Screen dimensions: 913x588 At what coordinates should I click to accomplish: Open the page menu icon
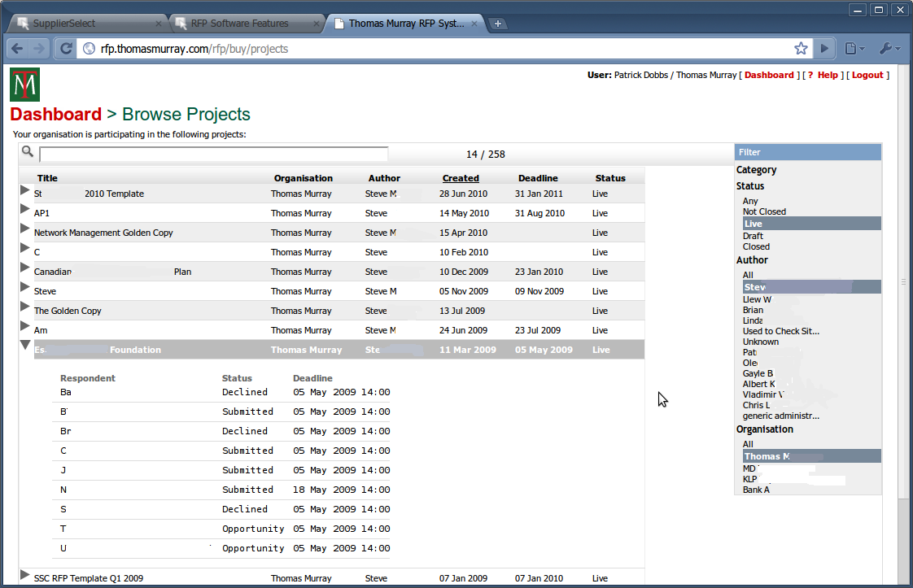[854, 48]
